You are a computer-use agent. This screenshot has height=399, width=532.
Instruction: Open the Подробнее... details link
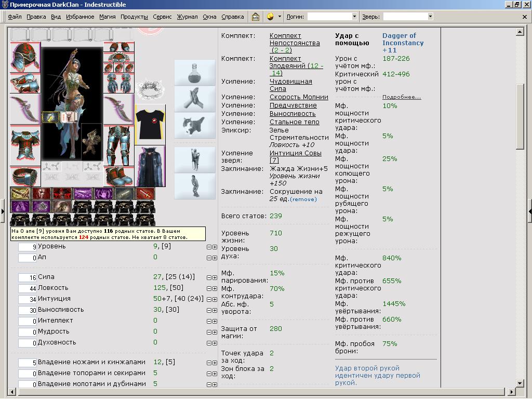pyautogui.click(x=402, y=97)
